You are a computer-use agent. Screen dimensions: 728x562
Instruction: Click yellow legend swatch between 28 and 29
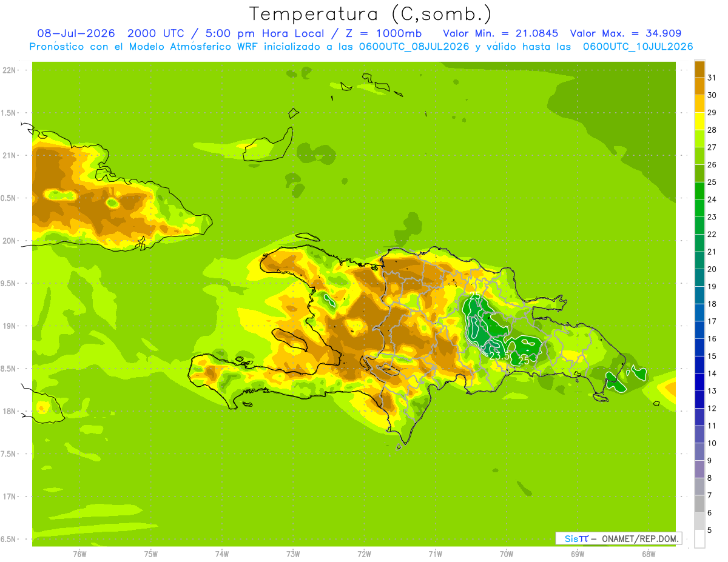[699, 121]
